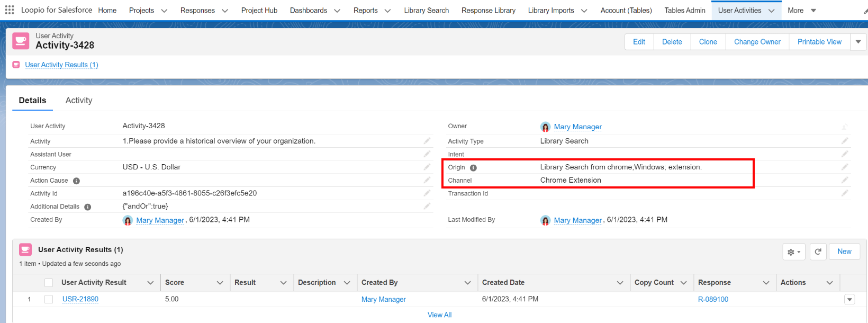Edit the Channel field pencil icon
The height and width of the screenshot is (323, 868).
point(845,180)
